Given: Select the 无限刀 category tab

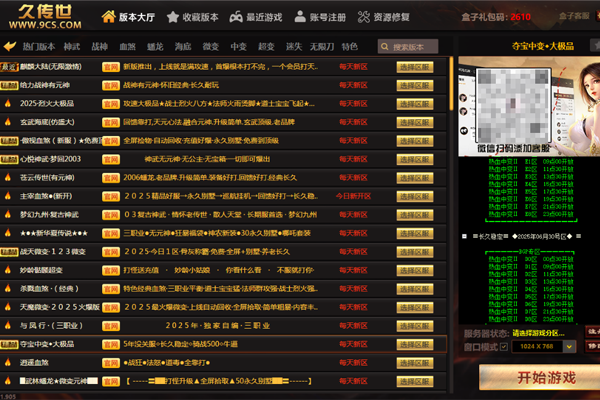Looking at the screenshot, I should pyautogui.click(x=321, y=47).
